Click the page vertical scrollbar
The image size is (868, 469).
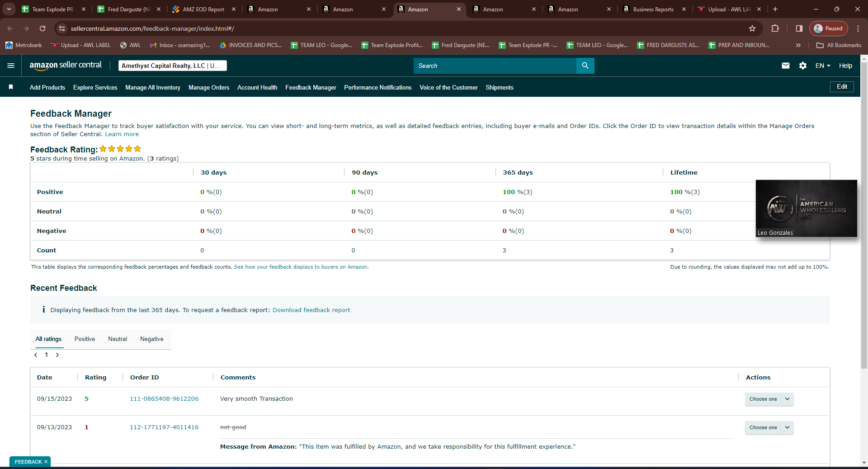pyautogui.click(x=864, y=215)
